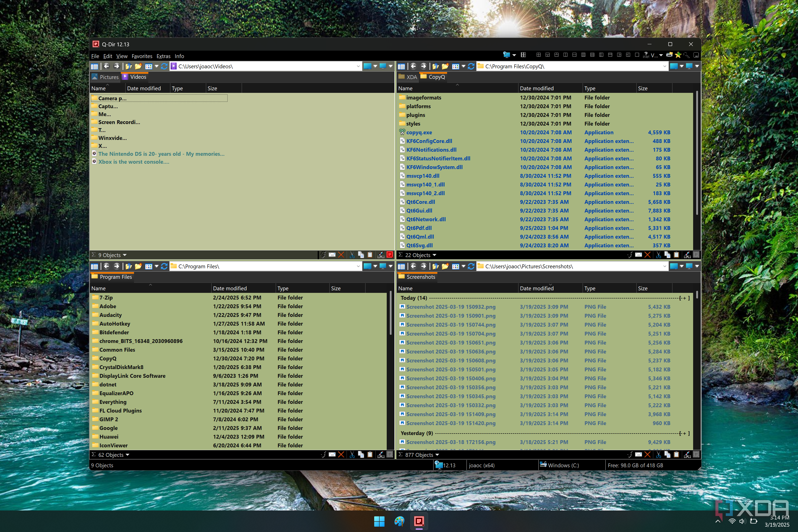The height and width of the screenshot is (532, 798).
Task: Switch to the XDA tab
Action: pyautogui.click(x=408, y=77)
